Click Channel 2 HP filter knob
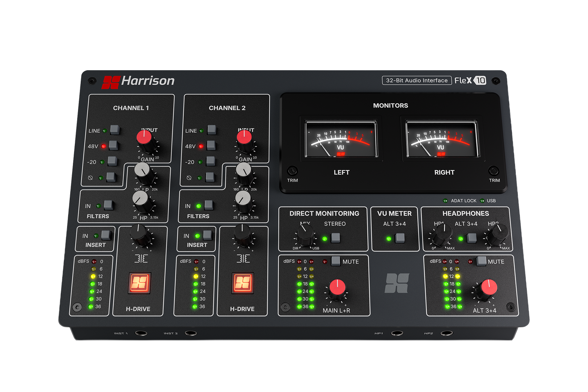The width and height of the screenshot is (588, 392). point(243,202)
